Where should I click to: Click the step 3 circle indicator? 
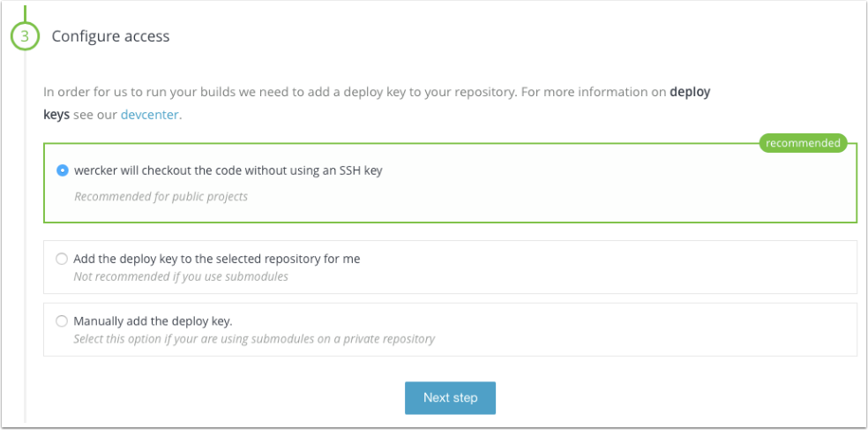(25, 36)
